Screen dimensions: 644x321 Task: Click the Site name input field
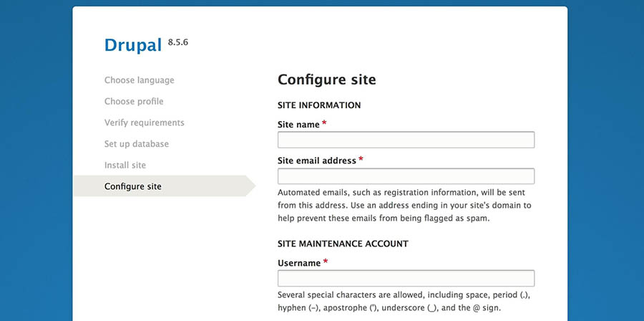pos(406,140)
